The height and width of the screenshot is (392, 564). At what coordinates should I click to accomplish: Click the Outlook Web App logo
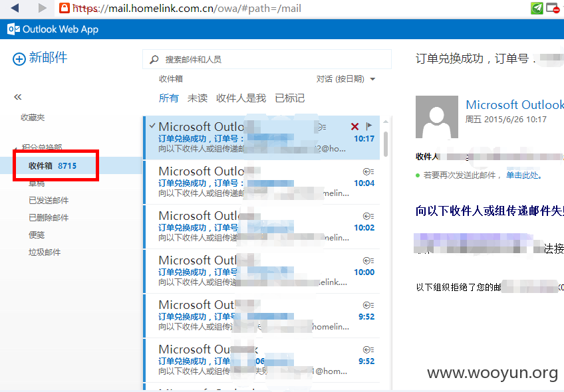tap(53, 29)
